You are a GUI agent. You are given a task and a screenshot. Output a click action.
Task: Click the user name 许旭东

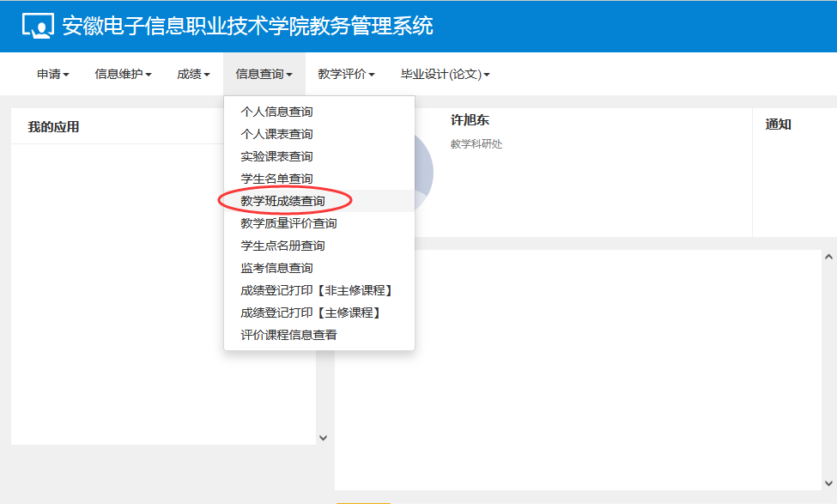(x=470, y=121)
